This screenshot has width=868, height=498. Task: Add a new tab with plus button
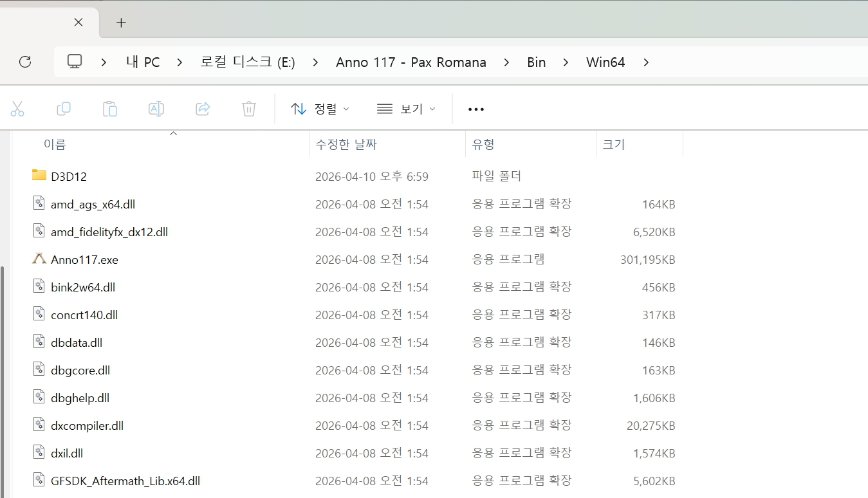tap(121, 23)
